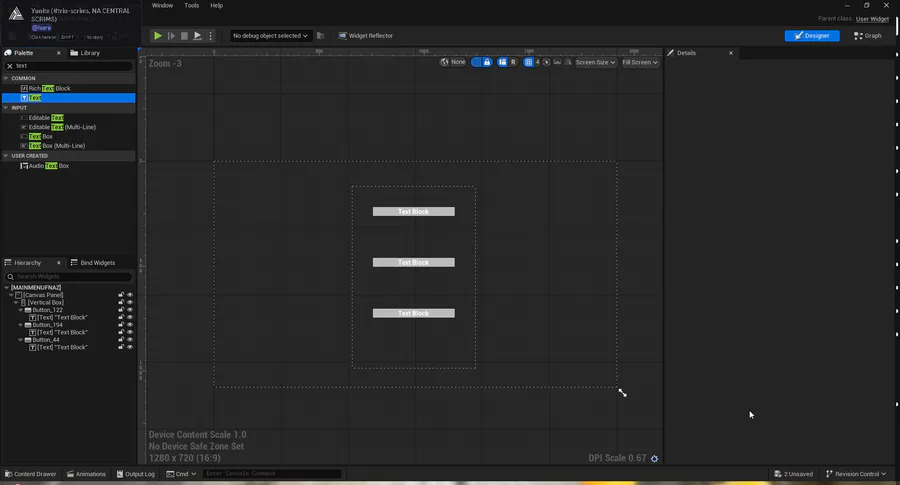Click the localization globe 'None' button

[453, 62]
